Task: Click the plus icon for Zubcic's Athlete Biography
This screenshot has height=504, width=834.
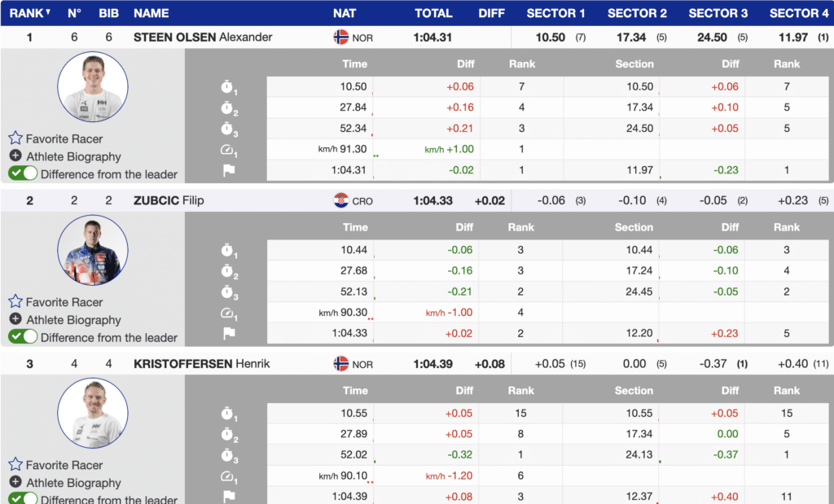Action: click(15, 319)
